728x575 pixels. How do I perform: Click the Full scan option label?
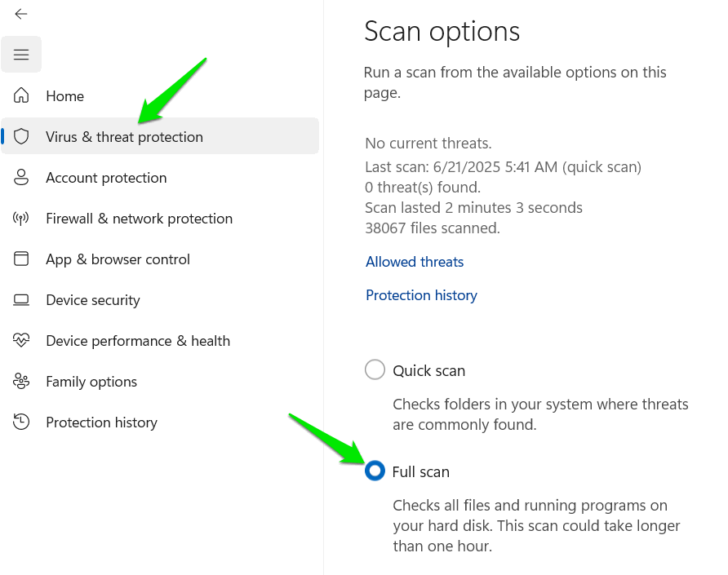[421, 471]
